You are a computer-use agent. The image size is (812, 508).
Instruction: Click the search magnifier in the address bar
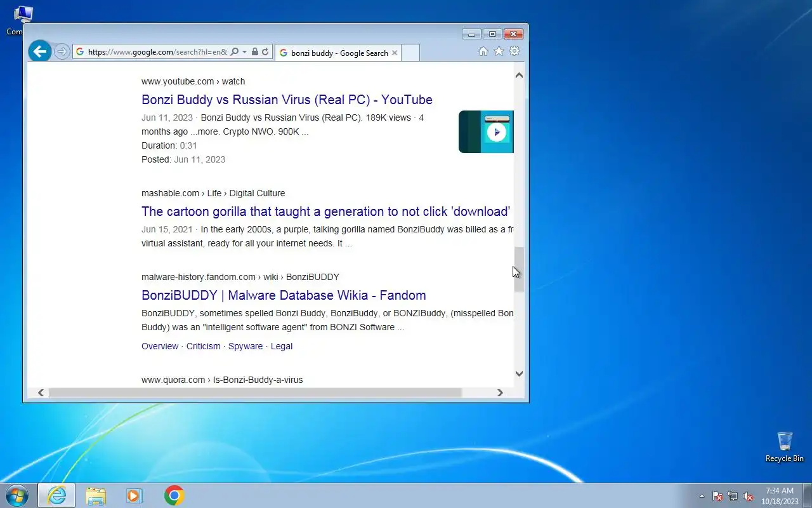pos(234,52)
